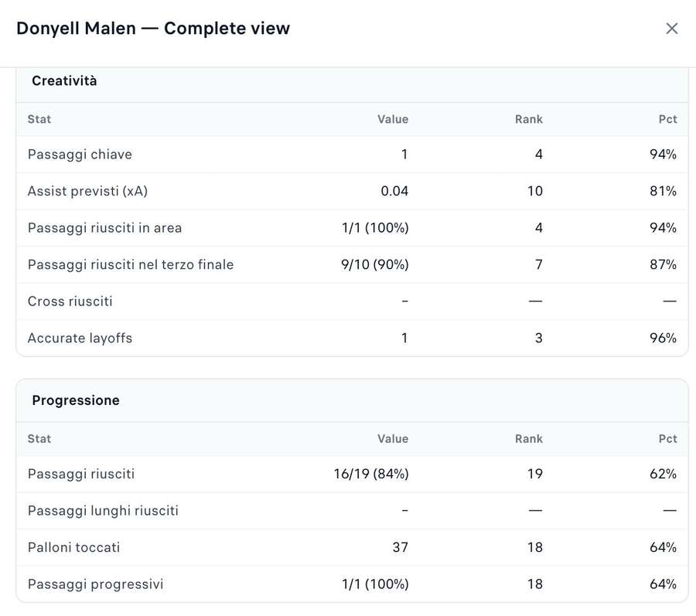
Task: Select the 'Passaggi lunghi riusciti' row label
Action: 103,511
